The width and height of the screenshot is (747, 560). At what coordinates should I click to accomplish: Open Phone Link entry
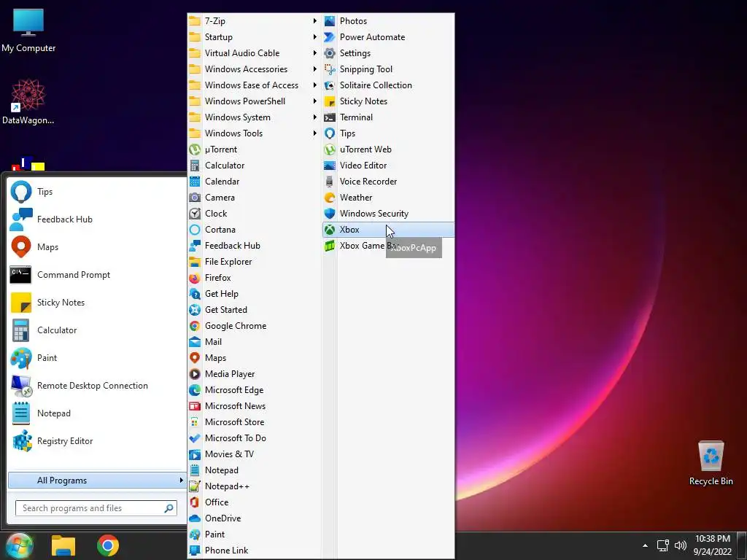click(x=254, y=551)
